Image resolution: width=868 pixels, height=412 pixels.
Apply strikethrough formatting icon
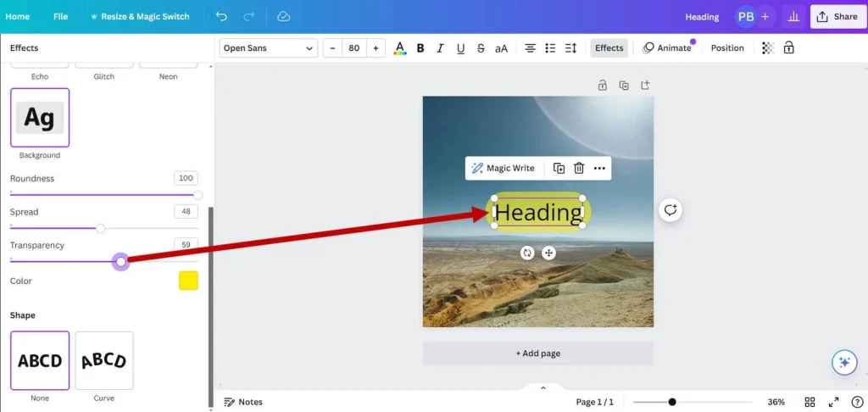point(481,48)
